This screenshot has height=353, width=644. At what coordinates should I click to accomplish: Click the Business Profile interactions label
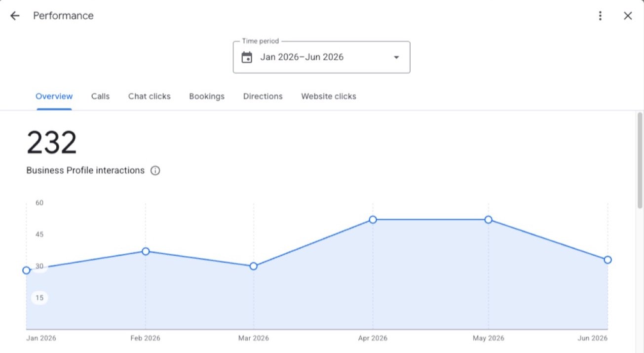coord(85,170)
